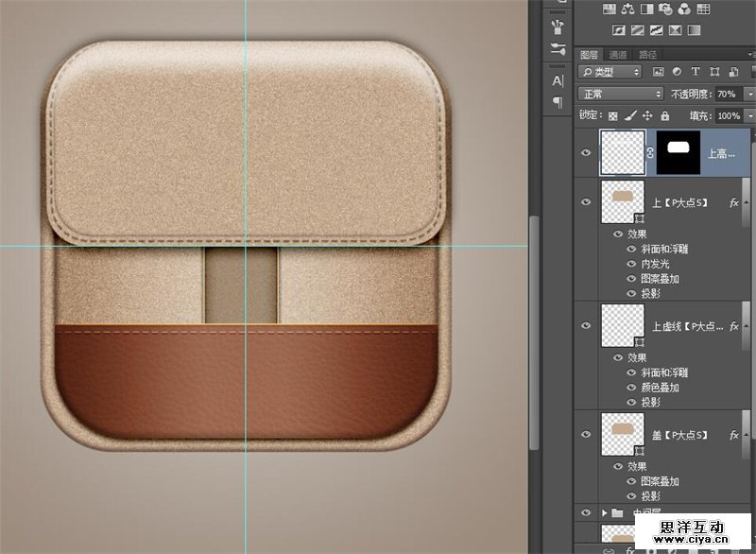Expand the 中间层 layer group
This screenshot has width=756, height=554.
[x=605, y=512]
